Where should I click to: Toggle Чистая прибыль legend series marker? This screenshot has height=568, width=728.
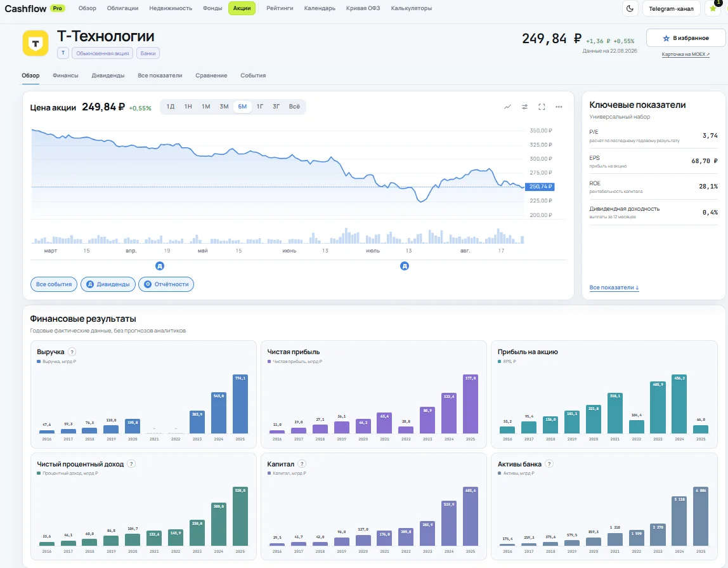(270, 362)
